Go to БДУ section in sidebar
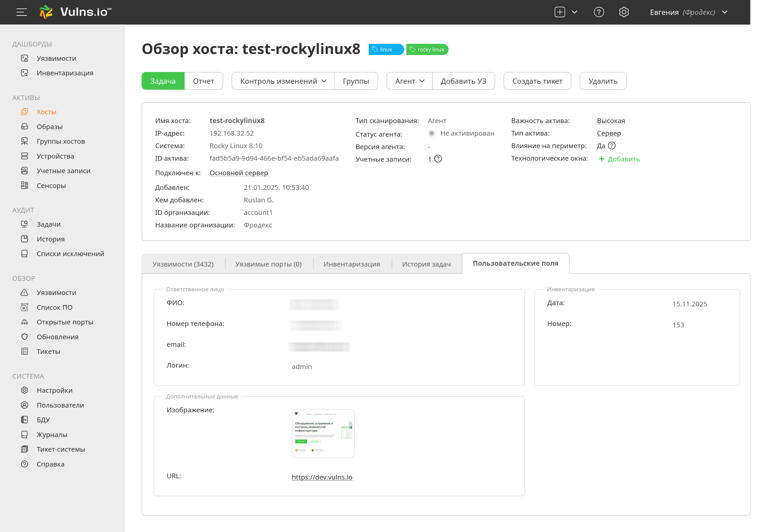Screen dimensions: 762x532 pyautogui.click(x=43, y=420)
